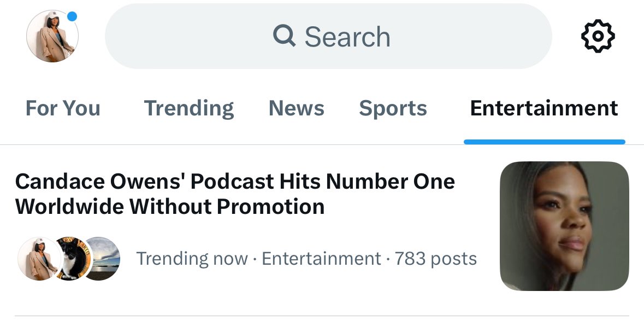Click the "Search" placeholder text
The image size is (644, 326).
pyautogui.click(x=347, y=37)
